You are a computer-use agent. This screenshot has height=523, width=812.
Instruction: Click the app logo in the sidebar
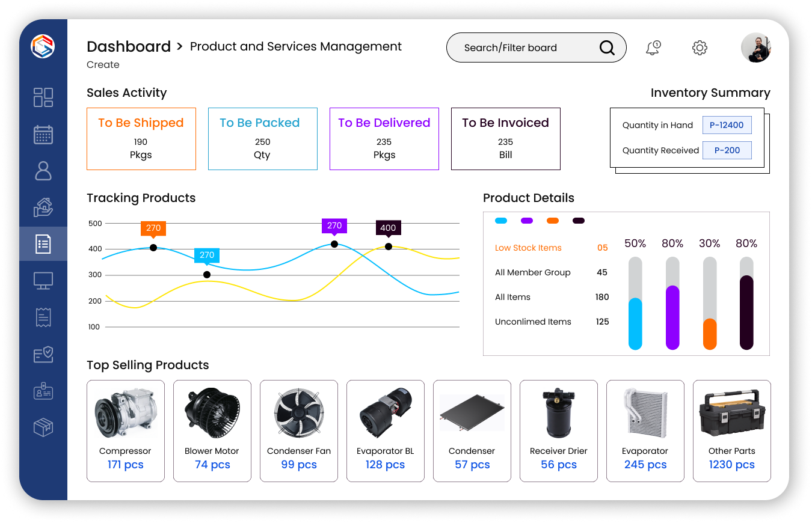43,46
